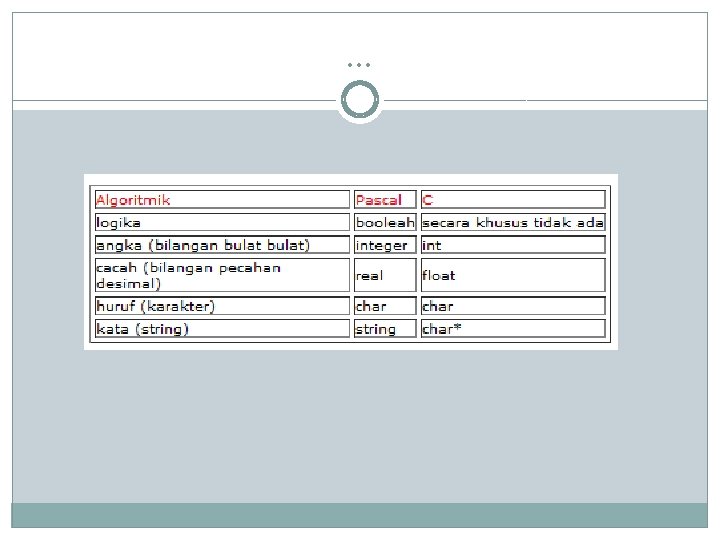Click the 'char*' cell
Screen dimensions: 720x540
point(513,329)
